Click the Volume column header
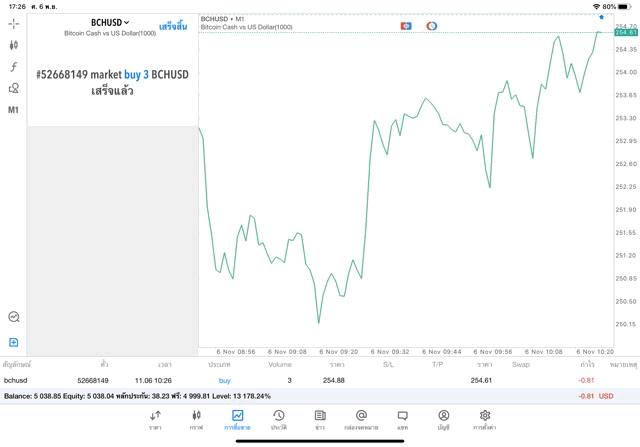 pos(280,365)
